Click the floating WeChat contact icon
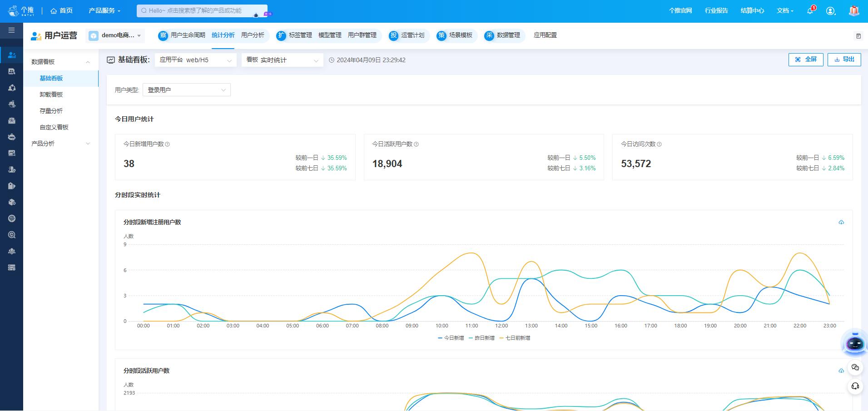This screenshot has height=411, width=868. click(855, 367)
